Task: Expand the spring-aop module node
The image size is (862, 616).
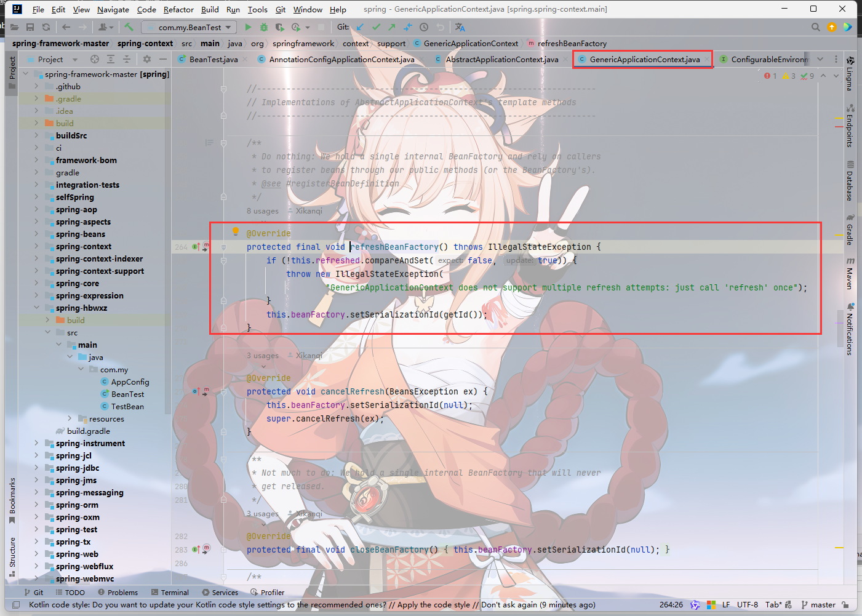Action: click(36, 209)
